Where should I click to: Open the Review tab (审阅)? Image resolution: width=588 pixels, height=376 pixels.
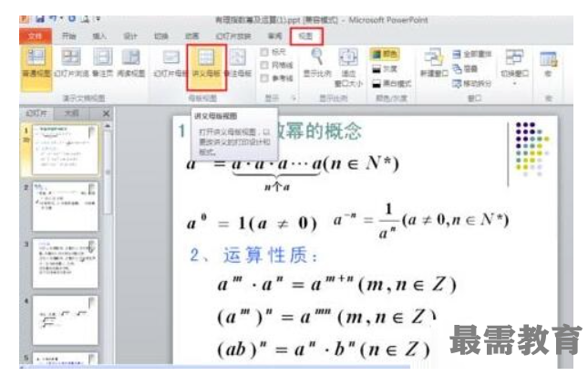(x=275, y=36)
